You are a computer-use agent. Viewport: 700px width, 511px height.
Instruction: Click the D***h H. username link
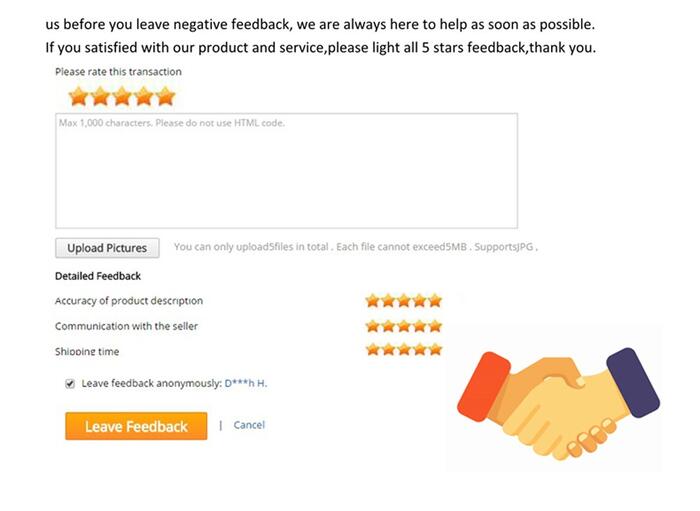(246, 383)
